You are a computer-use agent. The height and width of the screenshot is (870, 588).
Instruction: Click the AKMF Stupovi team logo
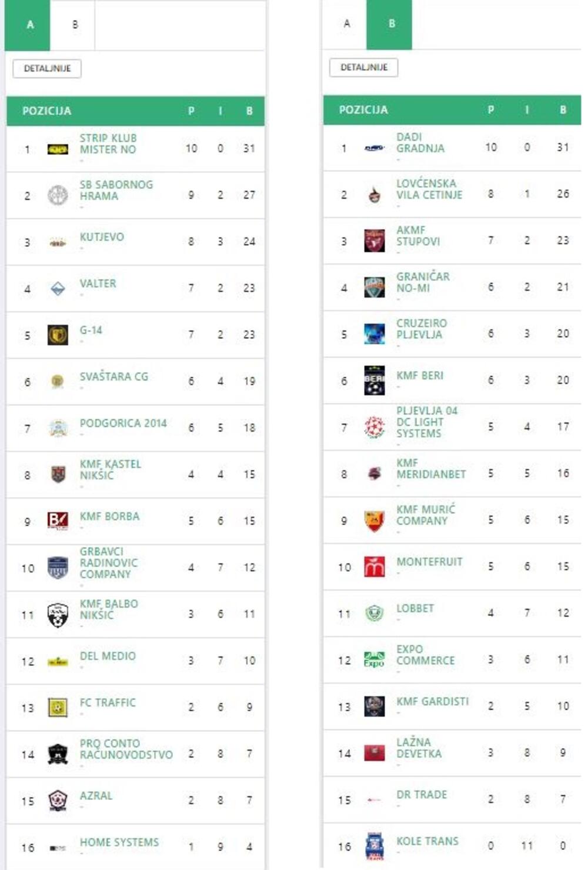click(x=375, y=241)
